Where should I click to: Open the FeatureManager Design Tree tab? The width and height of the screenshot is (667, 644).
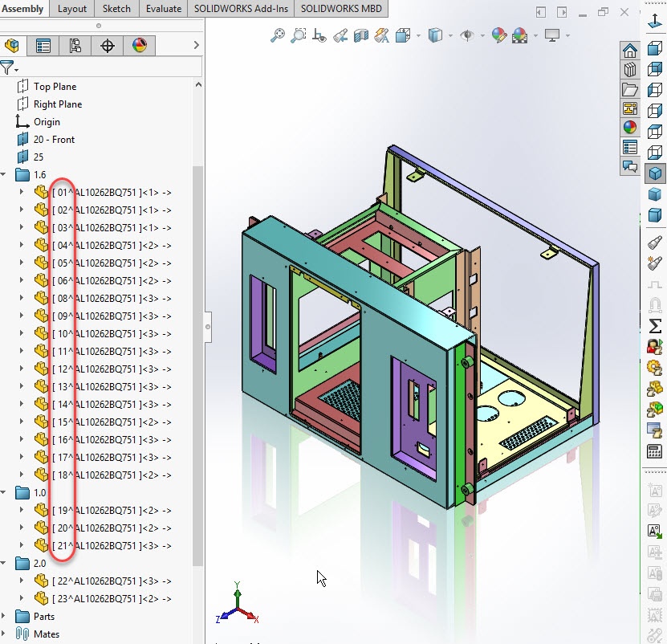click(x=12, y=45)
